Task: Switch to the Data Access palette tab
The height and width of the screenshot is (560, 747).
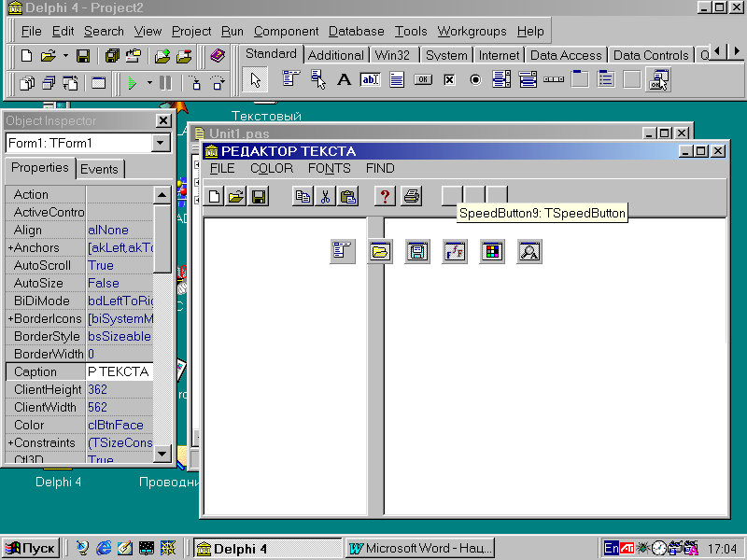Action: [x=566, y=55]
